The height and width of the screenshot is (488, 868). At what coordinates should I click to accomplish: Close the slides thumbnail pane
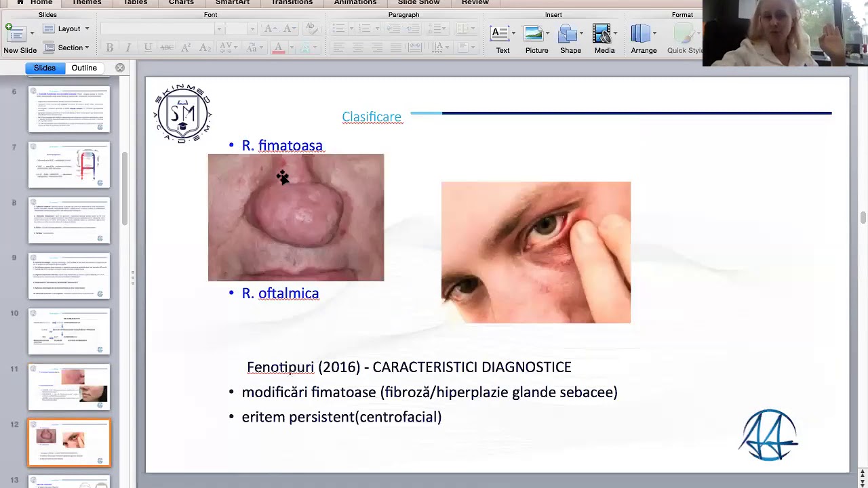click(120, 68)
